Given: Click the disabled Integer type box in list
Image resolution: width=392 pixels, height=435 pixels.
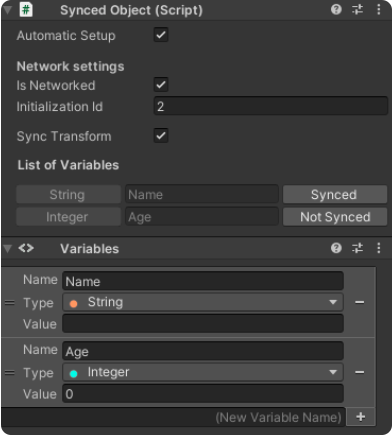Looking at the screenshot, I should [x=68, y=217].
